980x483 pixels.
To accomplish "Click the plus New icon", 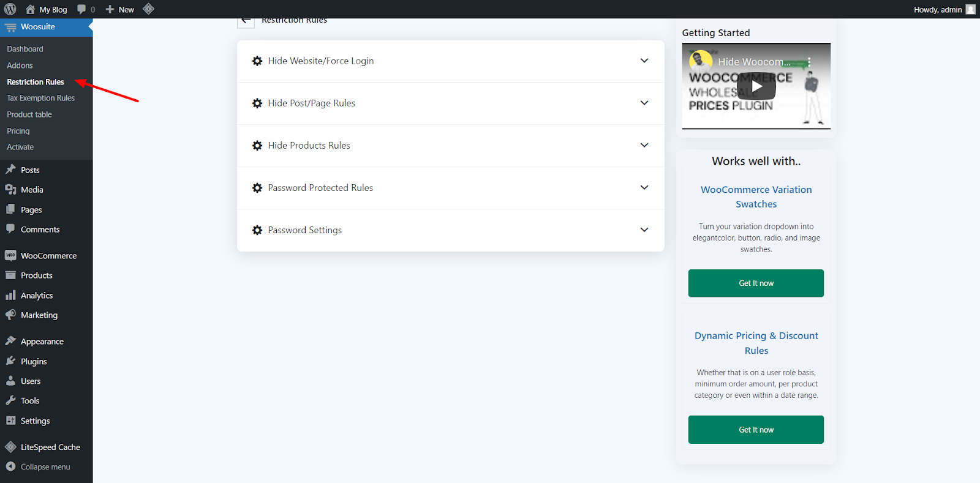I will pos(110,9).
